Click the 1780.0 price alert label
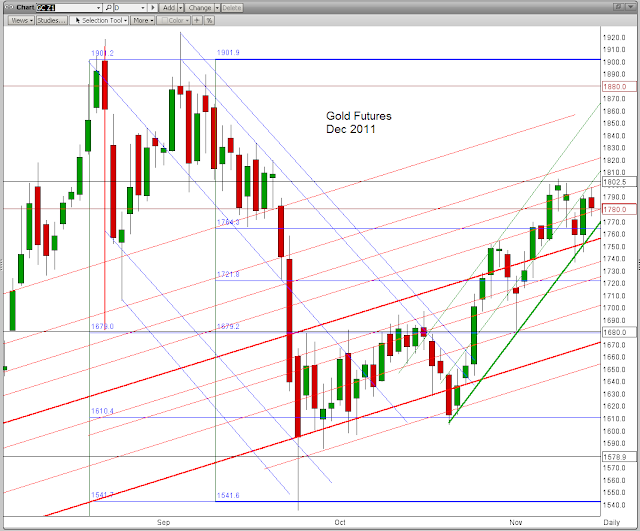Viewport: 640px width, 531px height. coord(619,209)
